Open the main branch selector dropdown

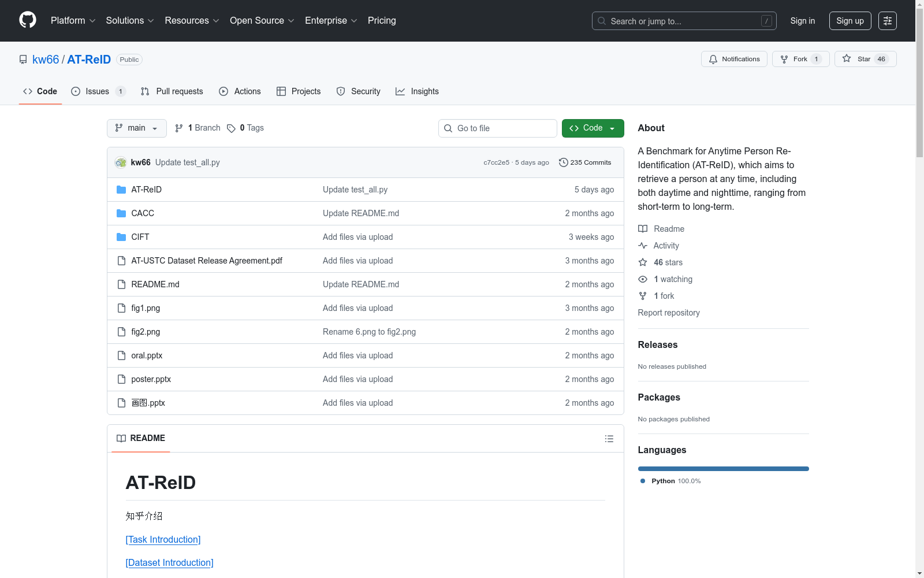click(x=137, y=128)
